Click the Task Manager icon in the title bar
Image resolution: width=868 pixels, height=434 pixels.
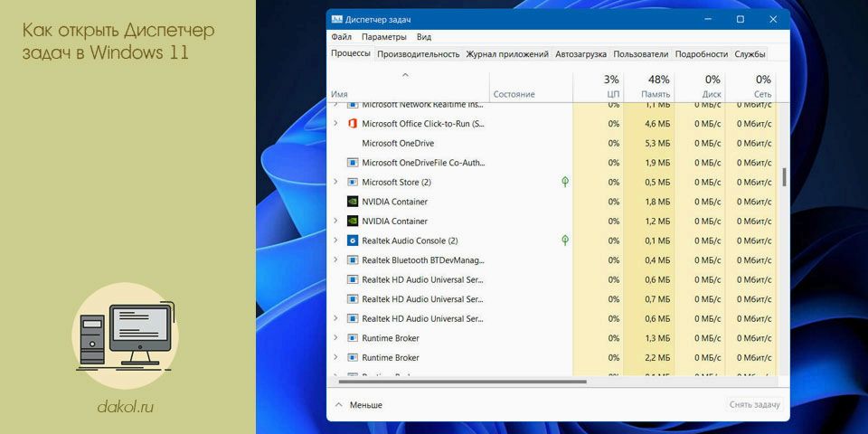point(336,19)
